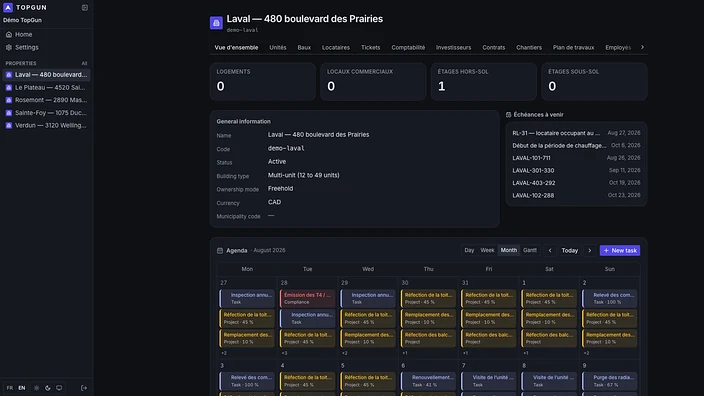The image size is (704, 396).
Task: Select Verdun — 3120 property
Action: pos(46,125)
